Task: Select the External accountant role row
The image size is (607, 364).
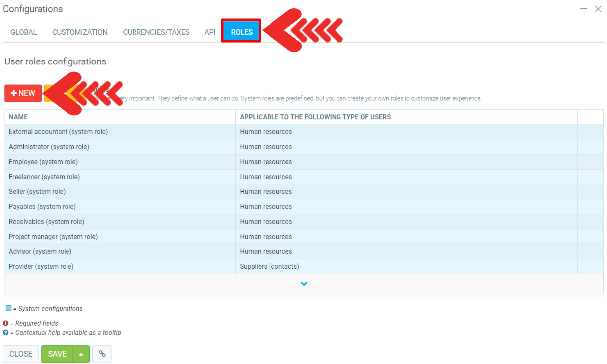Action: coord(58,132)
